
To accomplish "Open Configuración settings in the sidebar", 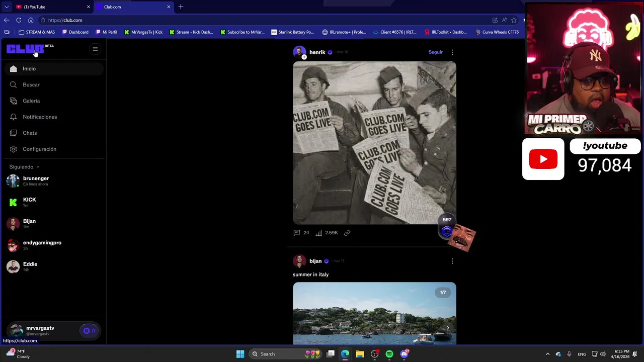I will (53, 149).
